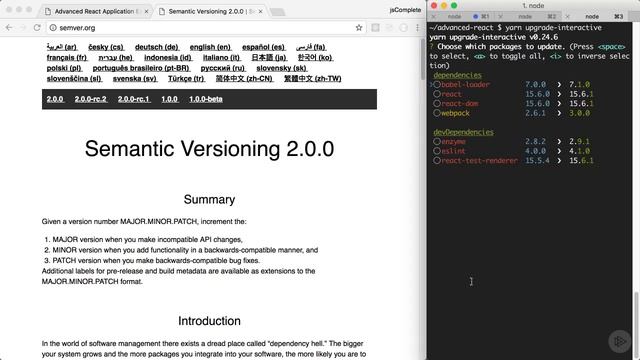Viewport: 640px width, 360px height.
Task: Close the second terminal node tab
Action: point(500,16)
